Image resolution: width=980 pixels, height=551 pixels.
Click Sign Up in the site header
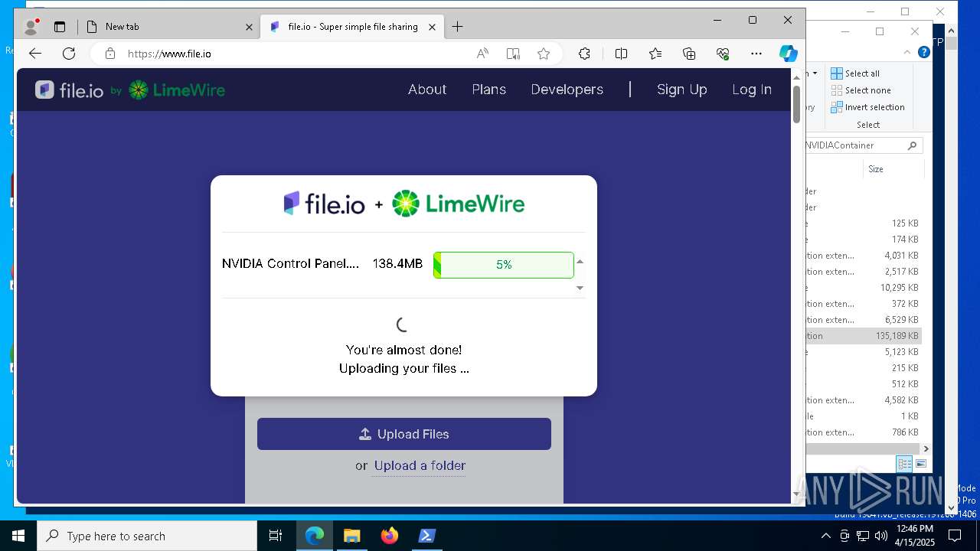tap(682, 90)
